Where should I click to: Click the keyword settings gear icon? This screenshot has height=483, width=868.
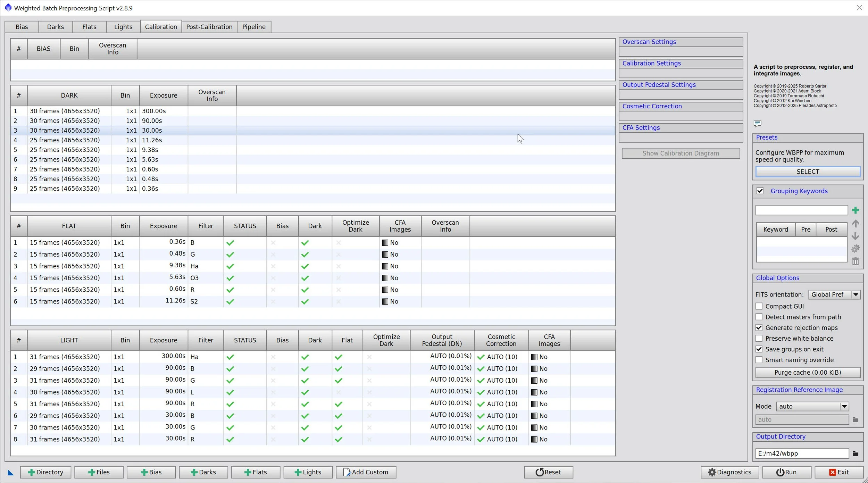tap(855, 249)
